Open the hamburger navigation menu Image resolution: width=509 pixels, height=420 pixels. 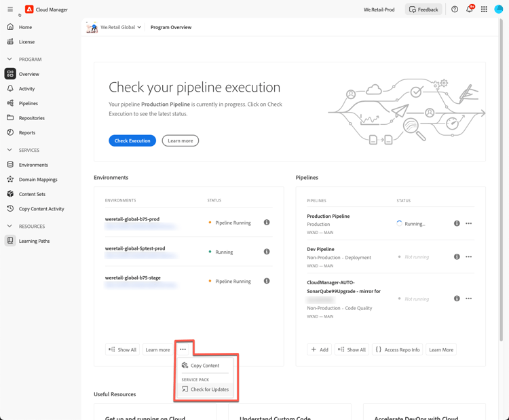coord(10,9)
